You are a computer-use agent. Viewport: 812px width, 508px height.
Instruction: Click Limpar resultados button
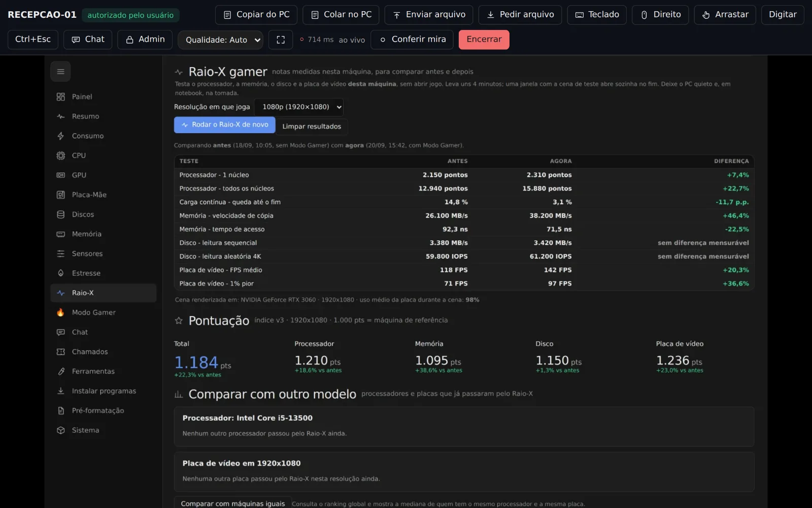pyautogui.click(x=312, y=126)
